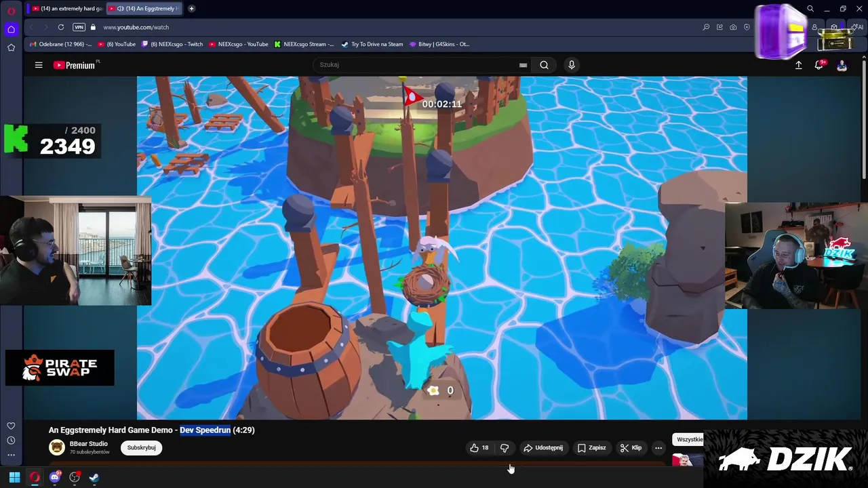Screen dimensions: 868x488
Task: Search tabs with the title bar magnifier
Action: (810, 8)
